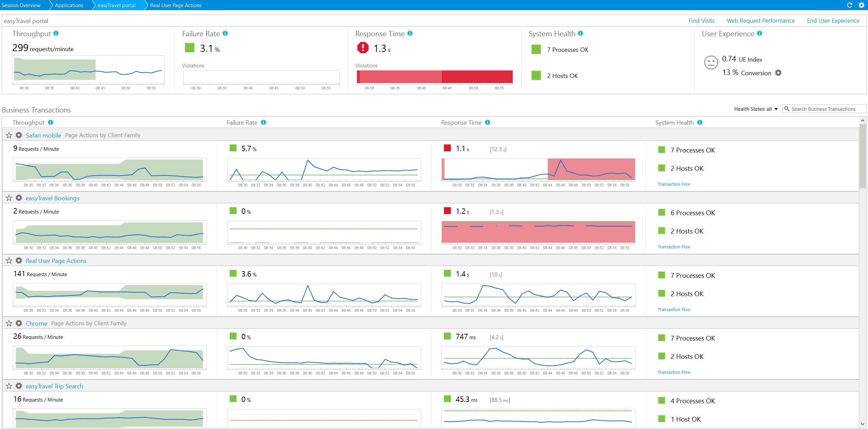Click the Failure Rate violations empty chart
The width and height of the screenshot is (868, 429).
click(x=261, y=77)
